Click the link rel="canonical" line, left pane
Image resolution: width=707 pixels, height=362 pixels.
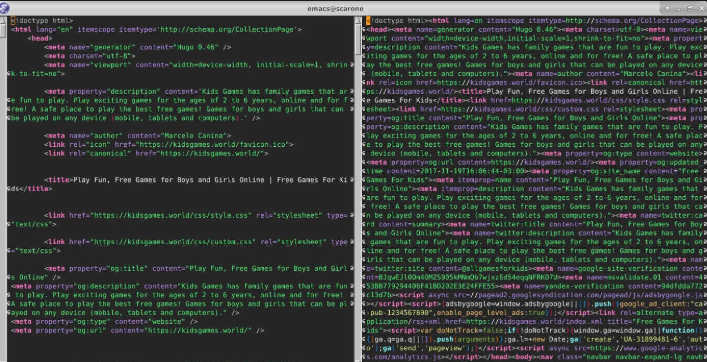[156, 153]
